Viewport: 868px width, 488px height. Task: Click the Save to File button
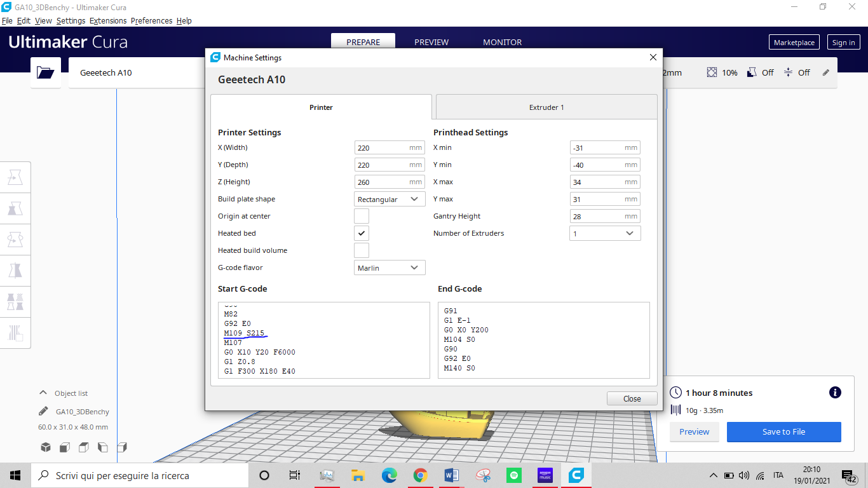783,432
